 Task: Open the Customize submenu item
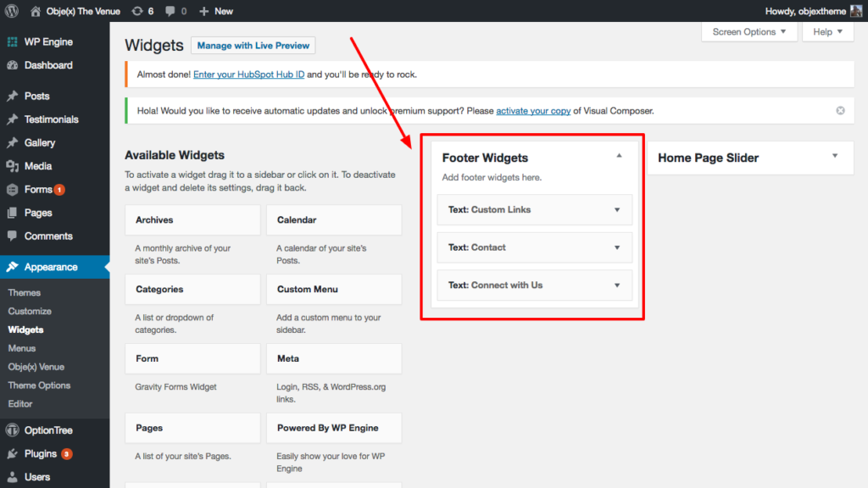click(x=30, y=312)
